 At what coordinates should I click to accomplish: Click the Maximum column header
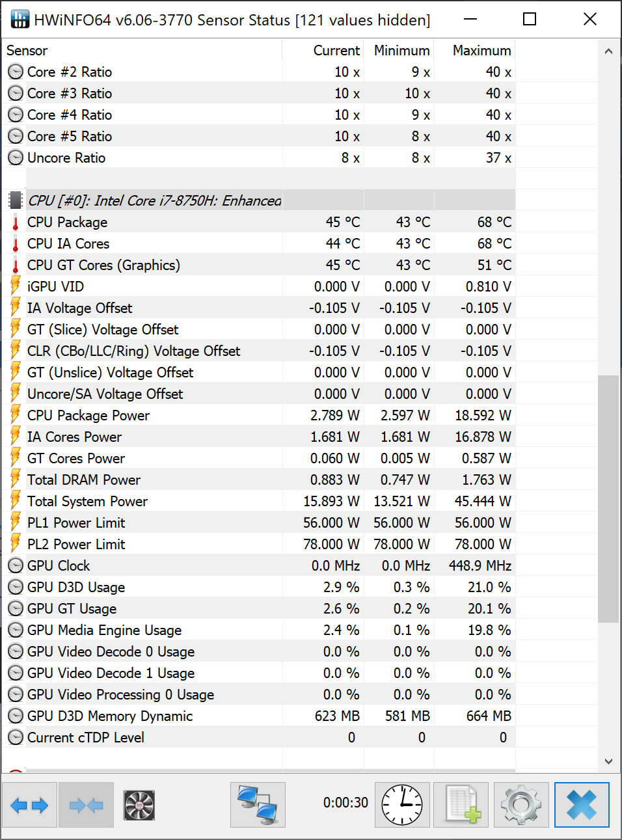[x=475, y=50]
